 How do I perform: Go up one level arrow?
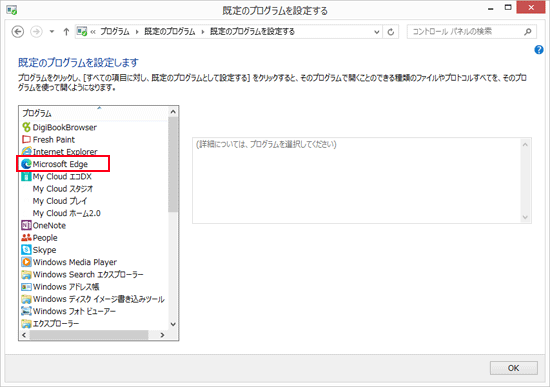coord(66,32)
